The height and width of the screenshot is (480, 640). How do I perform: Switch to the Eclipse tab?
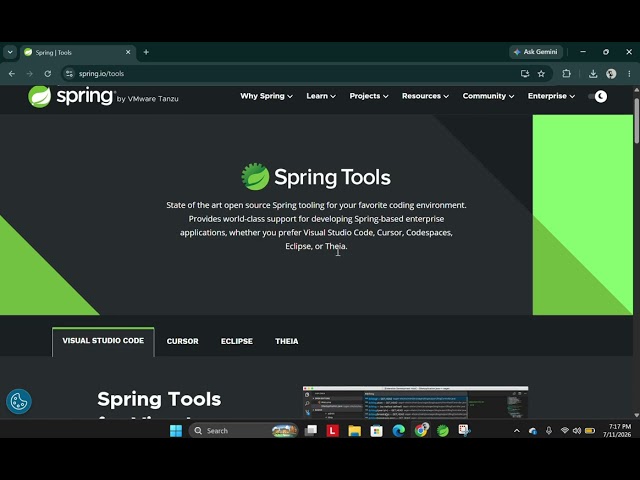pos(237,341)
